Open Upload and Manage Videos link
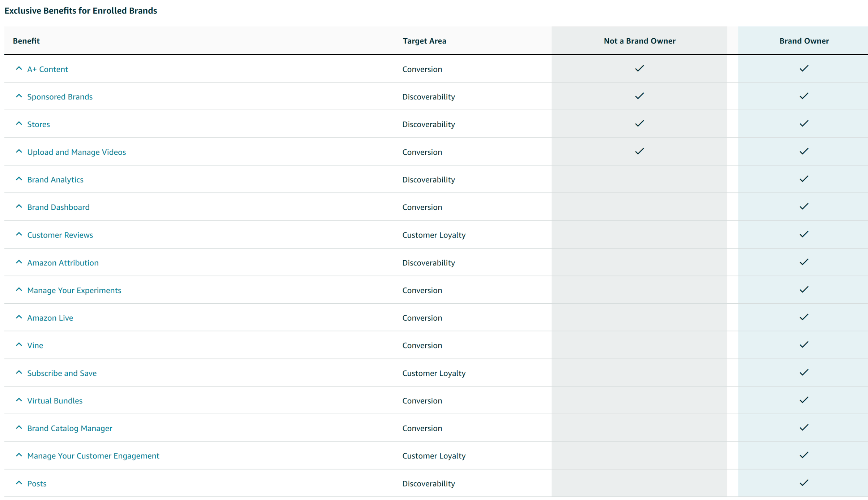Screen dimensions: 868x500 (77, 152)
